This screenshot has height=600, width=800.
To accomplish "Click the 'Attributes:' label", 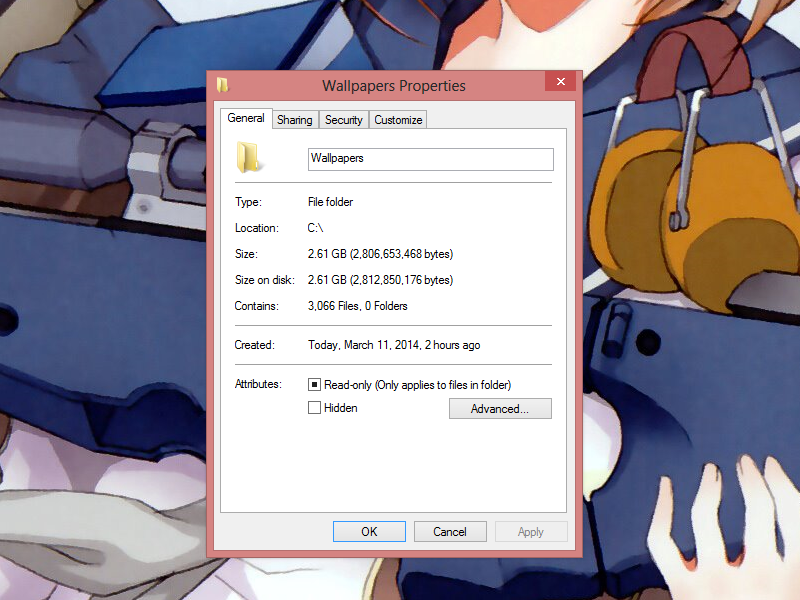I will 258,384.
